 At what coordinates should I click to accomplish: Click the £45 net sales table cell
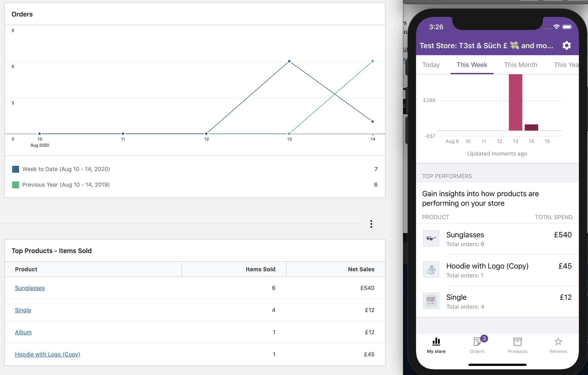tap(369, 354)
